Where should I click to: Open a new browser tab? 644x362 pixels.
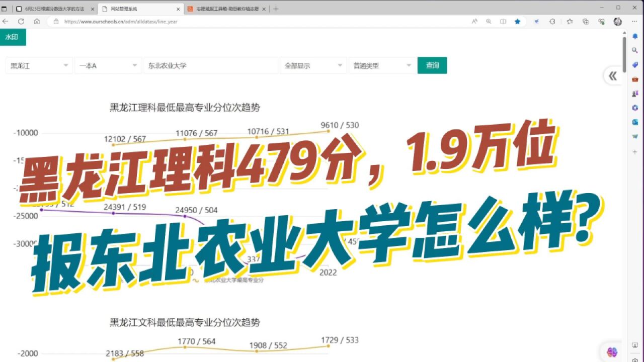point(276,9)
